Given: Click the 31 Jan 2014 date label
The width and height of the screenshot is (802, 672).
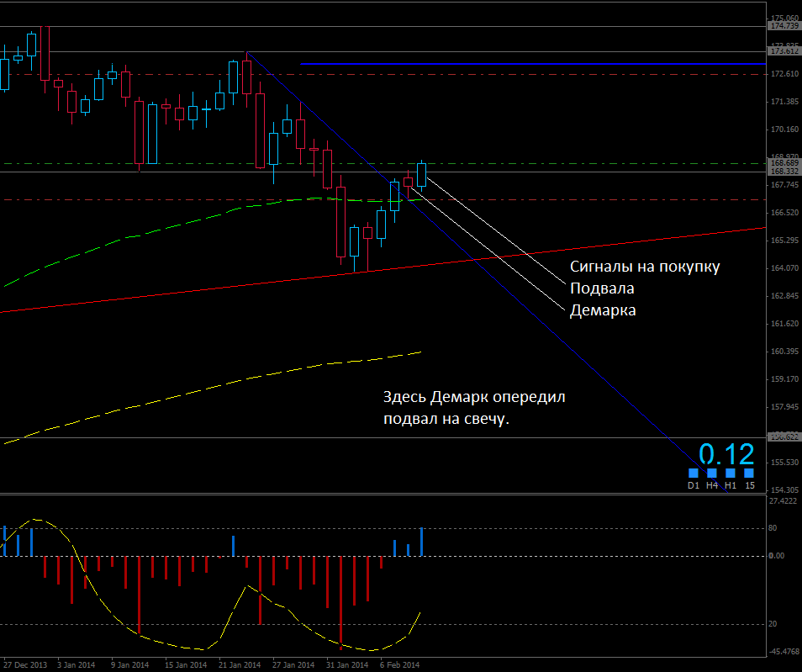Looking at the screenshot, I should click(x=347, y=664).
